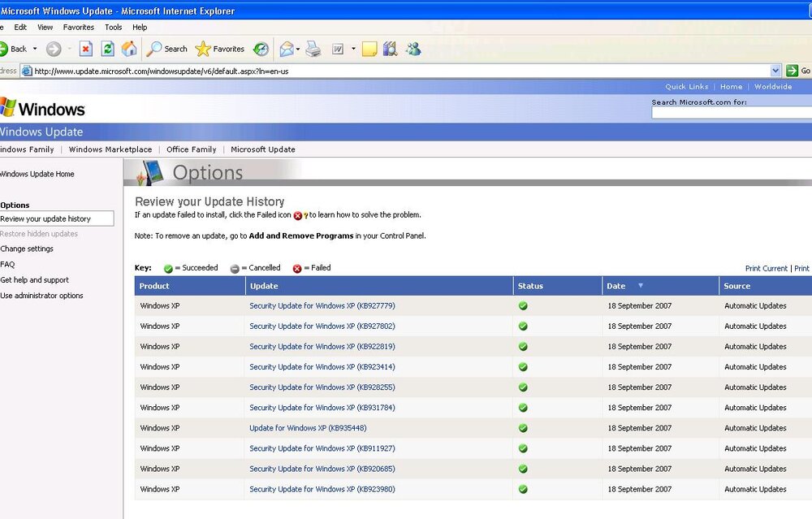Click the Home link in top bar
The image size is (812, 519).
click(731, 87)
